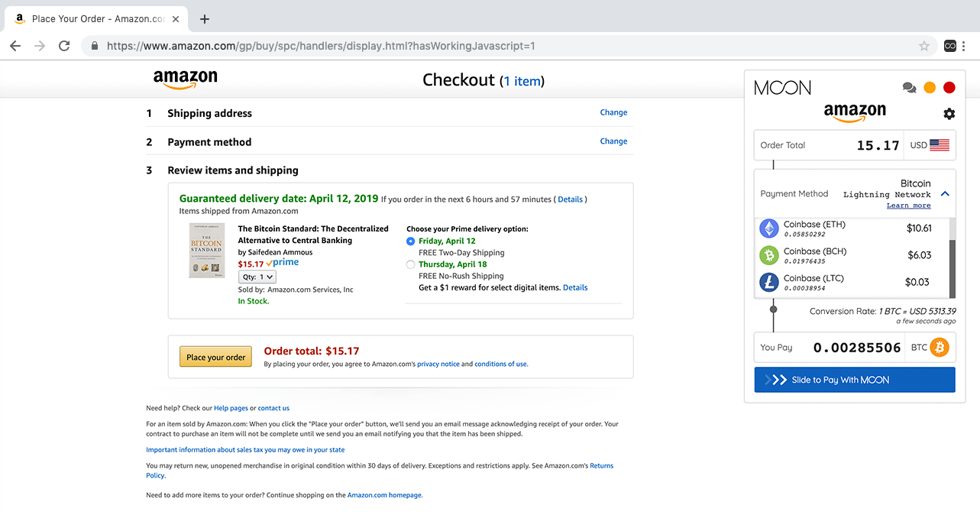The height and width of the screenshot is (512, 980).
Task: Click the Slide to Pay With Moon slider
Action: (x=854, y=380)
